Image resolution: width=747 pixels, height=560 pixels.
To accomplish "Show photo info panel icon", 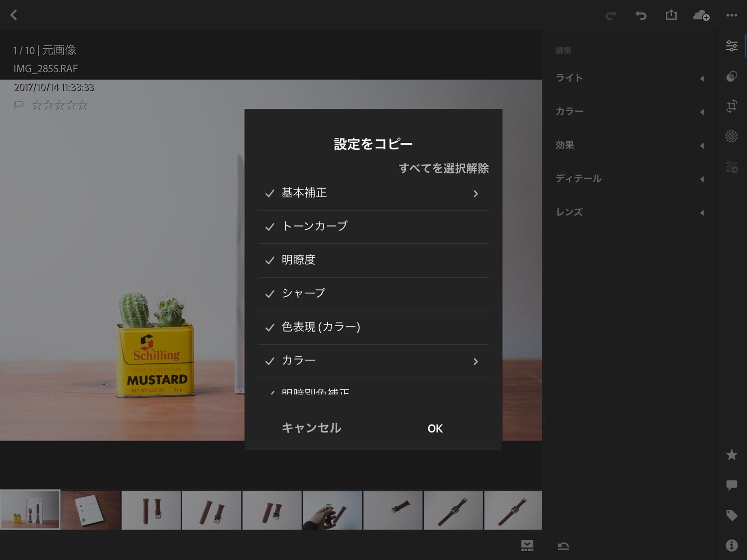I will click(732, 546).
